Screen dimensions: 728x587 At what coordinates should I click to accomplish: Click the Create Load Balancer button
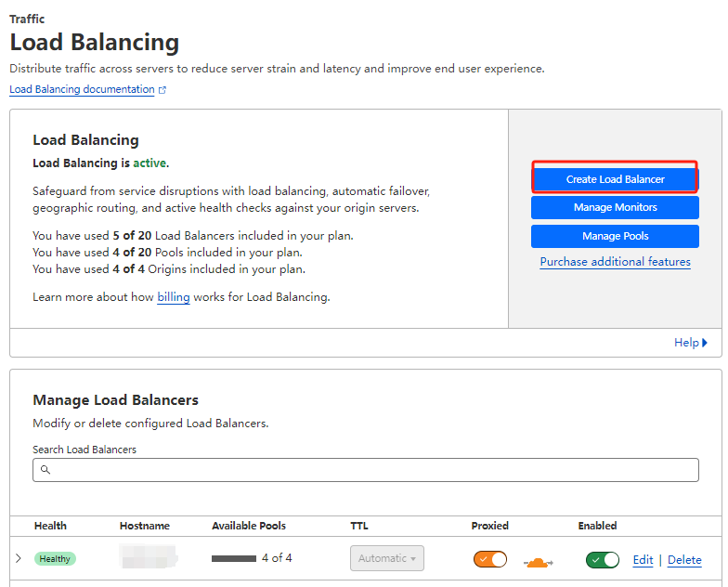click(615, 179)
